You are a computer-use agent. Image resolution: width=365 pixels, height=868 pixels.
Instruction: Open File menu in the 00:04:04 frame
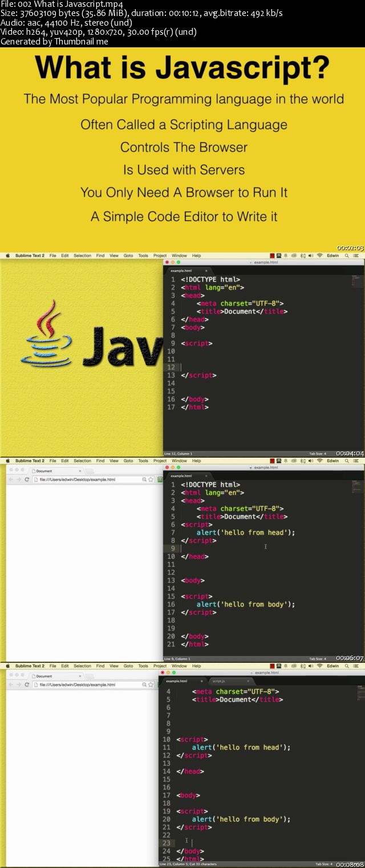(x=52, y=256)
